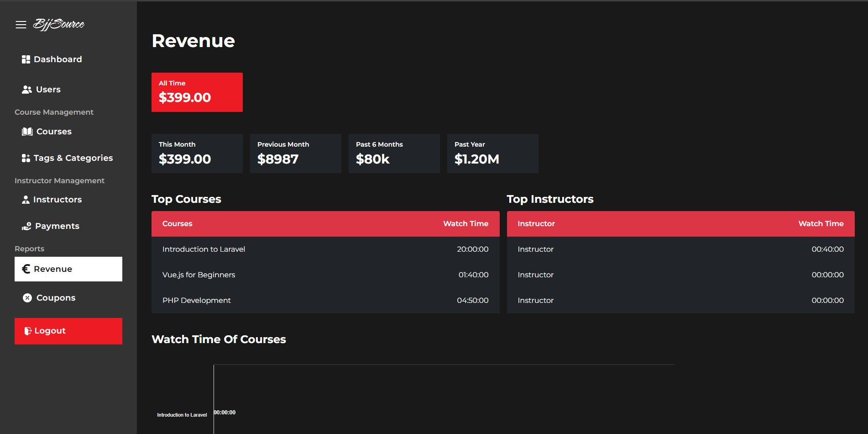The image size is (868, 434).
Task: Select the All Time revenue card
Action: [x=197, y=92]
